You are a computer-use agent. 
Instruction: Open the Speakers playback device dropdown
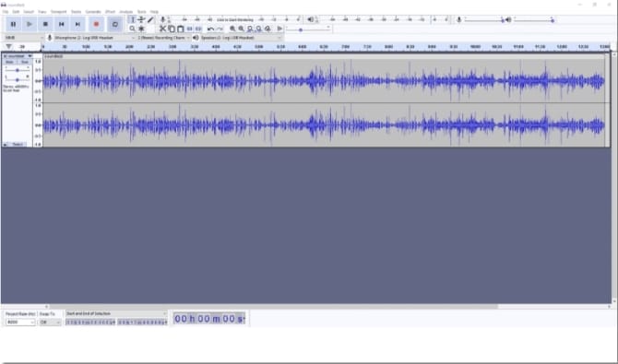pos(242,38)
